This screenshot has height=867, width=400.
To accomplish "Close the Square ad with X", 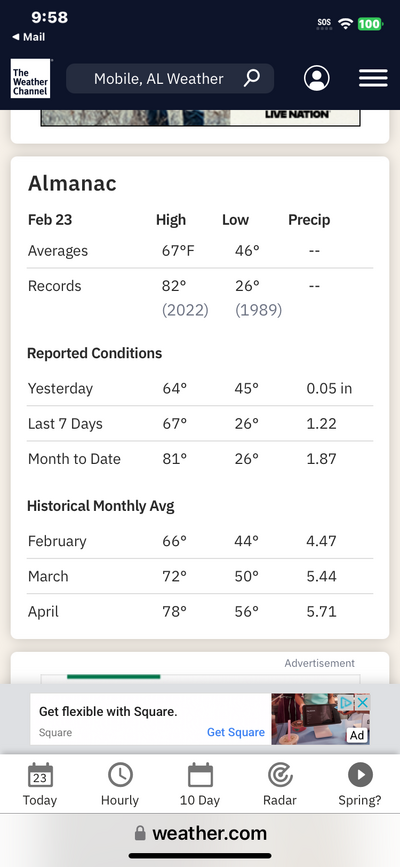I will pos(362,702).
